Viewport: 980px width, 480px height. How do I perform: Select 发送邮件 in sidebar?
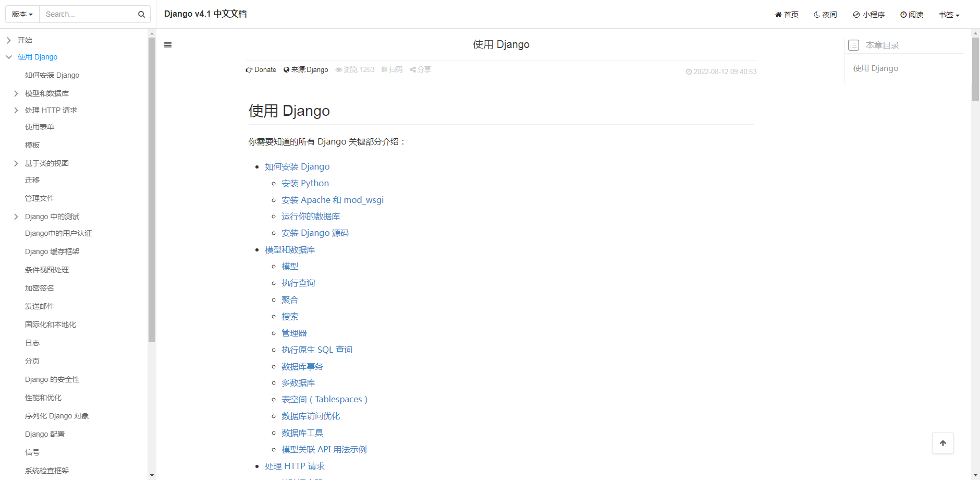(40, 306)
